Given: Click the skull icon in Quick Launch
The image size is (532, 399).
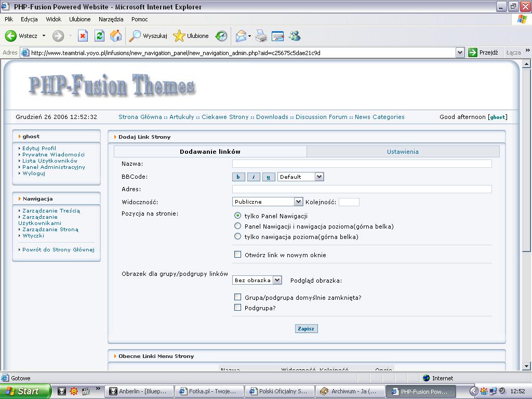Looking at the screenshot, I should pos(61,391).
